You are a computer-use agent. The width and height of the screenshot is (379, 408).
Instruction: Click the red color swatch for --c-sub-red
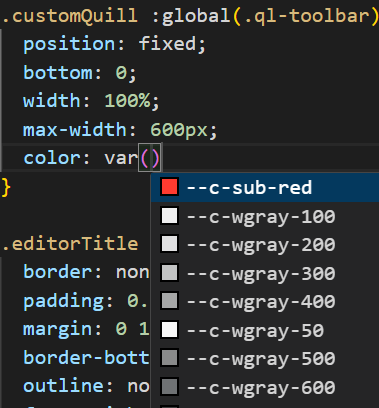pyautogui.click(x=169, y=187)
